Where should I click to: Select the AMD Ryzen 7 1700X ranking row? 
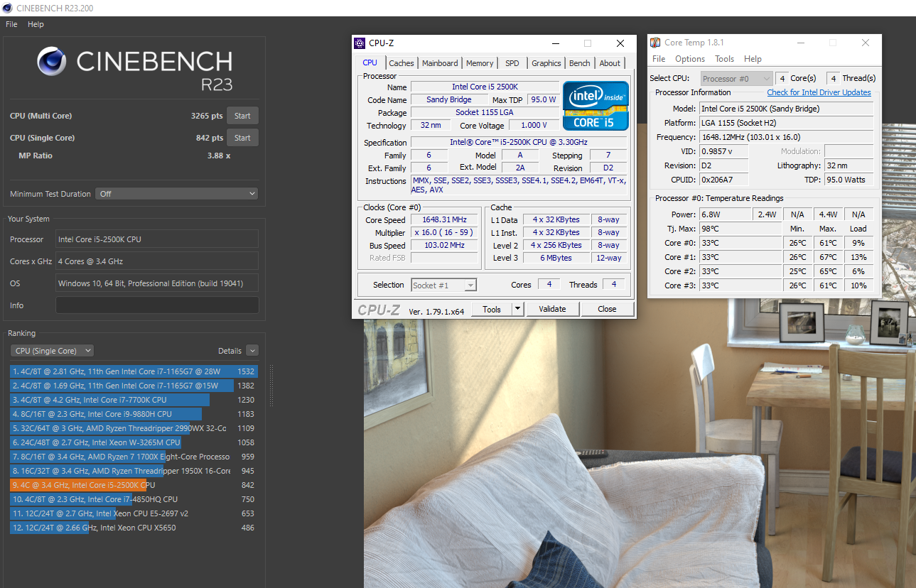click(x=134, y=457)
